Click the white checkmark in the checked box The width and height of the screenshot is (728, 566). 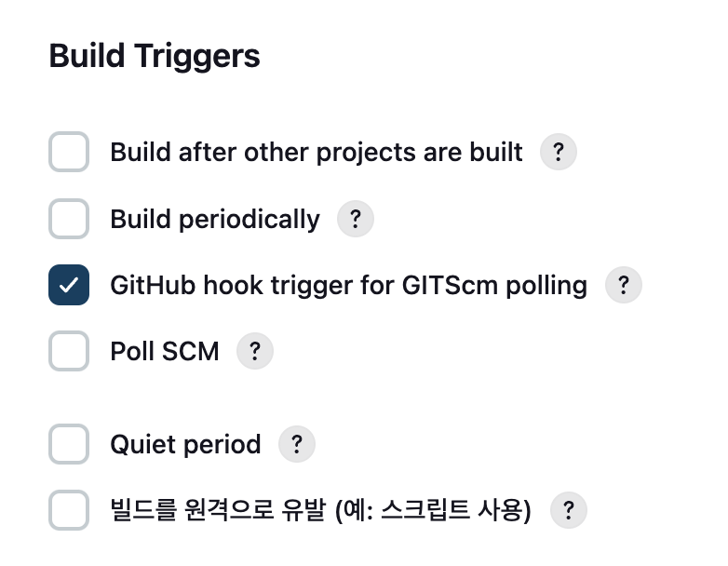coord(69,285)
